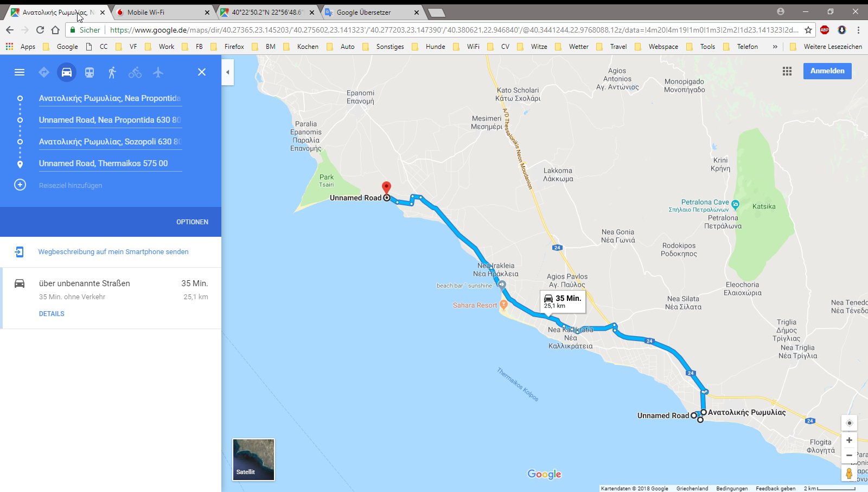The width and height of the screenshot is (868, 492).
Task: Zoom in on the map
Action: [x=849, y=440]
